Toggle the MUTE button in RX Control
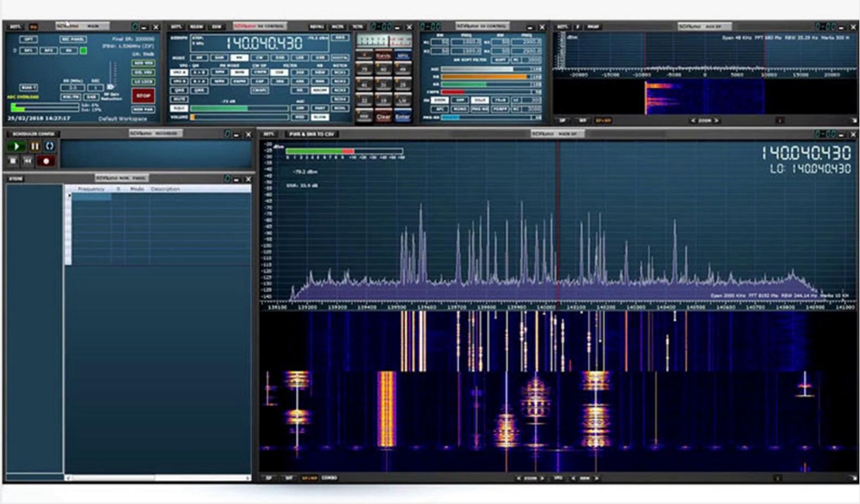Viewport: 860px width, 504px height. coord(179,99)
